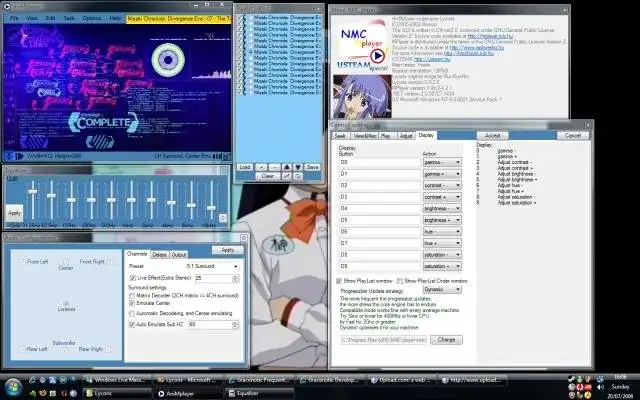The width and height of the screenshot is (640, 400).
Task: Open the Progressbar Update strategy dropdown
Action: [442, 289]
